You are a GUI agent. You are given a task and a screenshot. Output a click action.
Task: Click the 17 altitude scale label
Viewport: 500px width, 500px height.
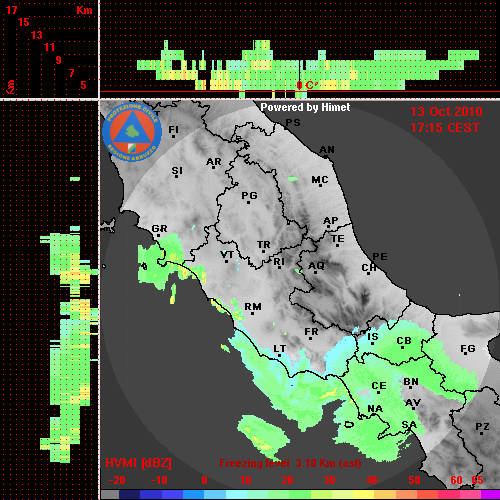[11, 10]
